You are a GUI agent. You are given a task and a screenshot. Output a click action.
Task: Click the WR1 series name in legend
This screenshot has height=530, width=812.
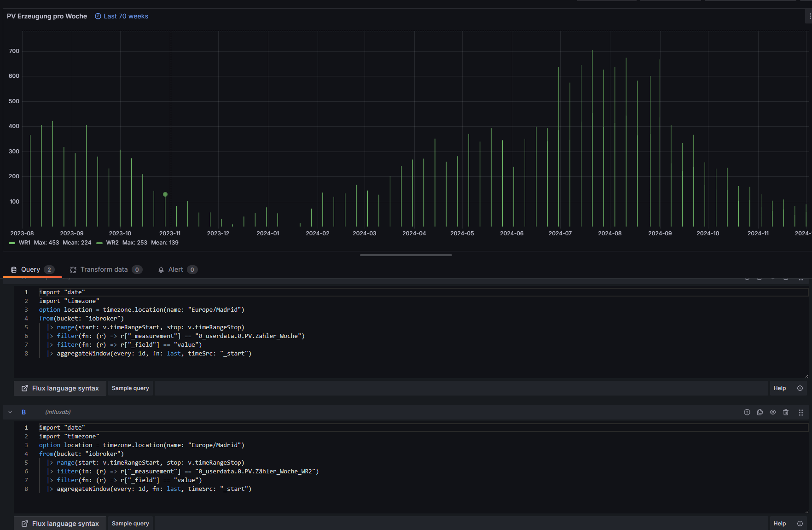pyautogui.click(x=24, y=243)
